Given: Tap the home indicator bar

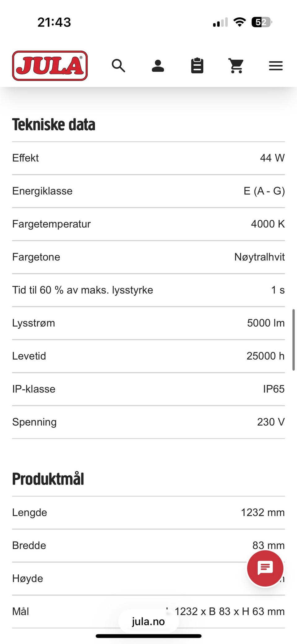Looking at the screenshot, I should (x=148, y=636).
